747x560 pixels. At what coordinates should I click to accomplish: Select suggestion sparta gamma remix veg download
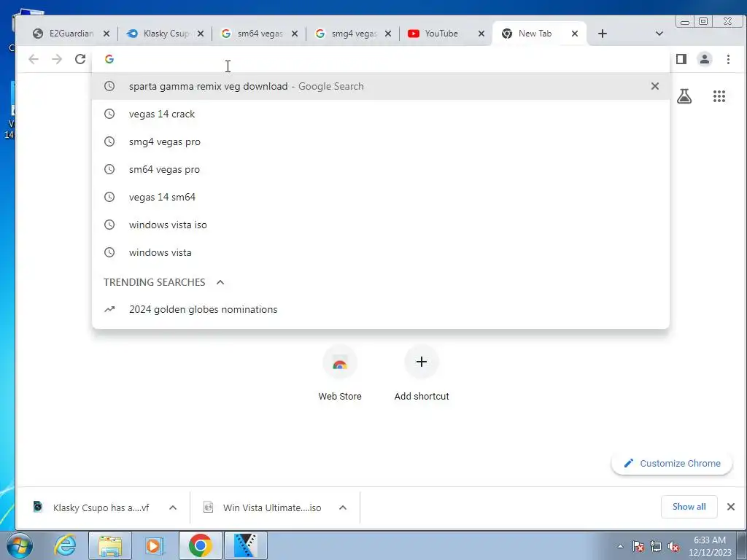pos(380,86)
